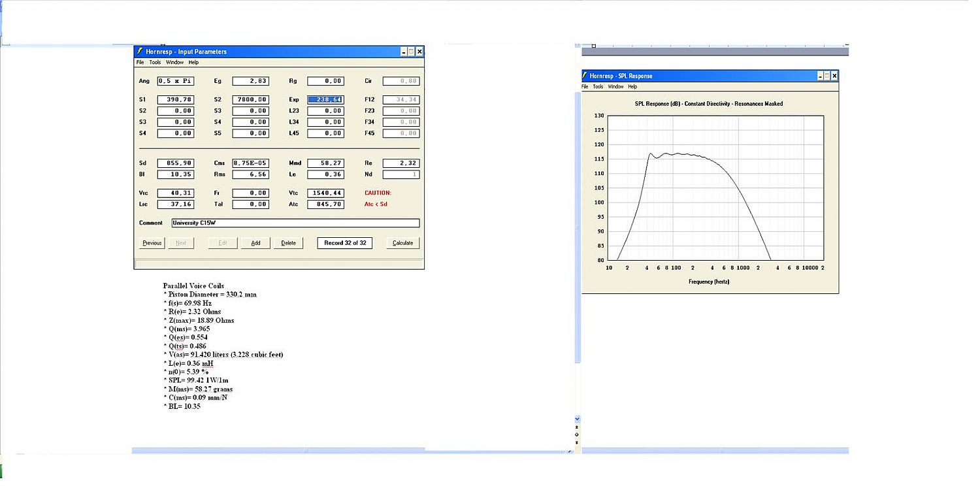Click the Add record button

(255, 243)
